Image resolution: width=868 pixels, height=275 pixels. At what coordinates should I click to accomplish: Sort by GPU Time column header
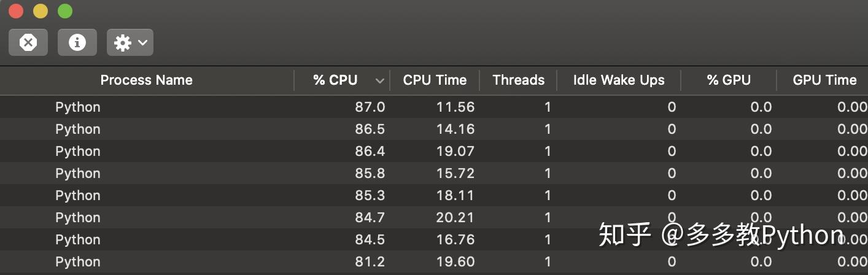tap(824, 80)
